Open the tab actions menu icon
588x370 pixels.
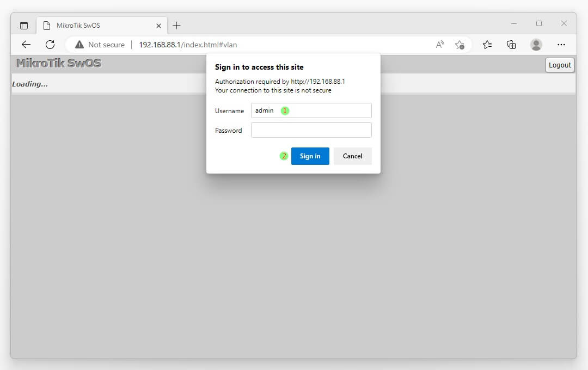pos(24,26)
